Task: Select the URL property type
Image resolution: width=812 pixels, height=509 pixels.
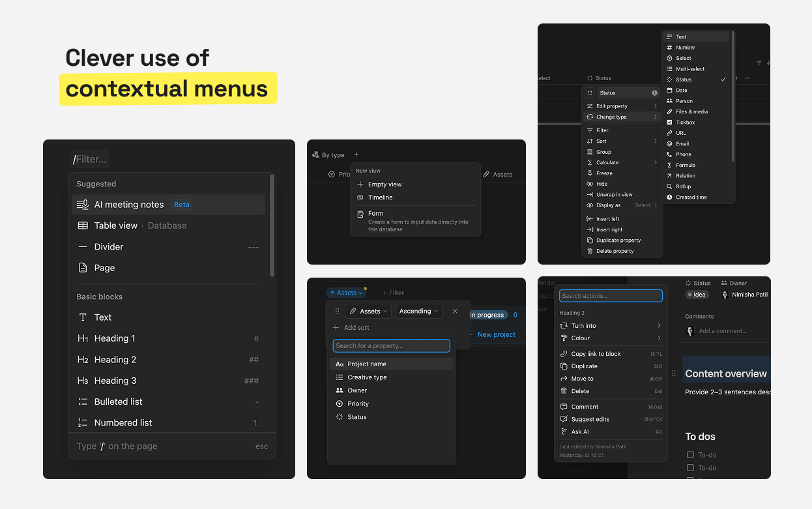Action: coord(695,133)
